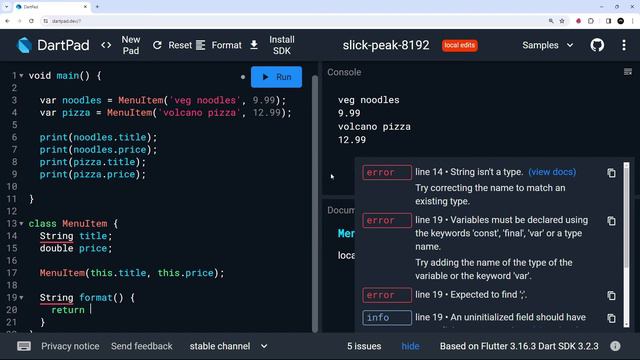Click the SDK version text in footer

tap(519, 346)
